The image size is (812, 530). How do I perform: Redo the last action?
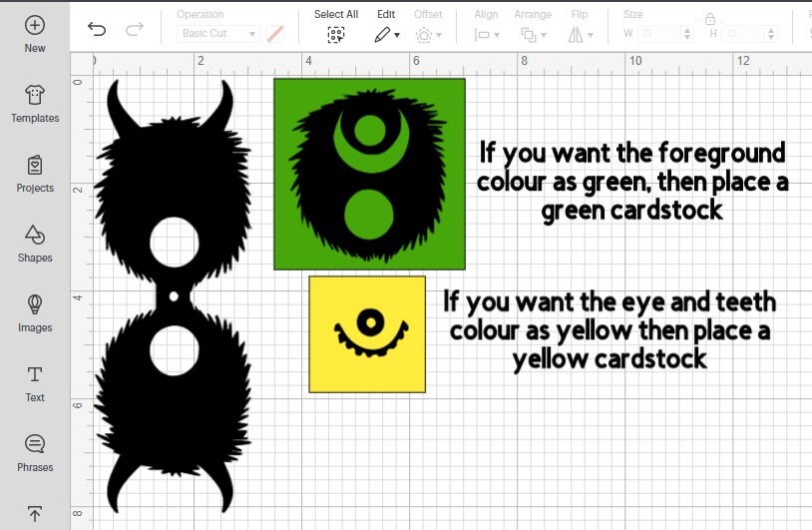[135, 30]
